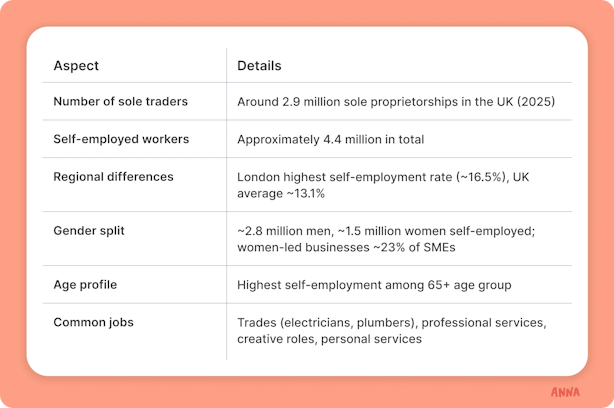Click the ANNA logo in the corner
The image size is (614, 408).
565,392
